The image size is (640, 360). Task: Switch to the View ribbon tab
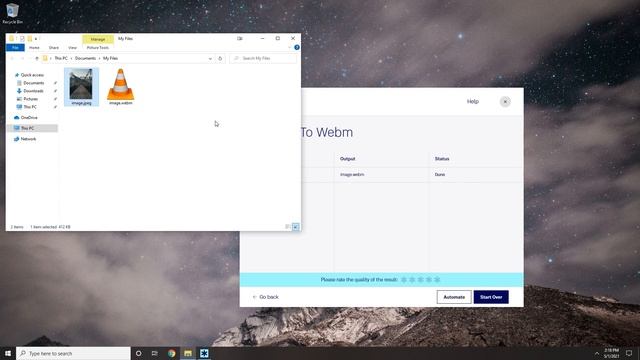[x=72, y=48]
